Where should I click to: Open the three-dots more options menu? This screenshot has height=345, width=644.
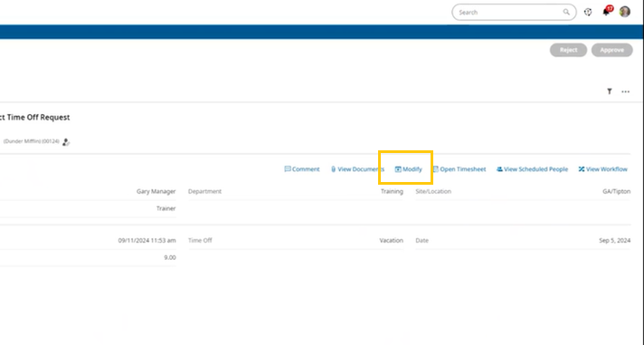pyautogui.click(x=626, y=91)
